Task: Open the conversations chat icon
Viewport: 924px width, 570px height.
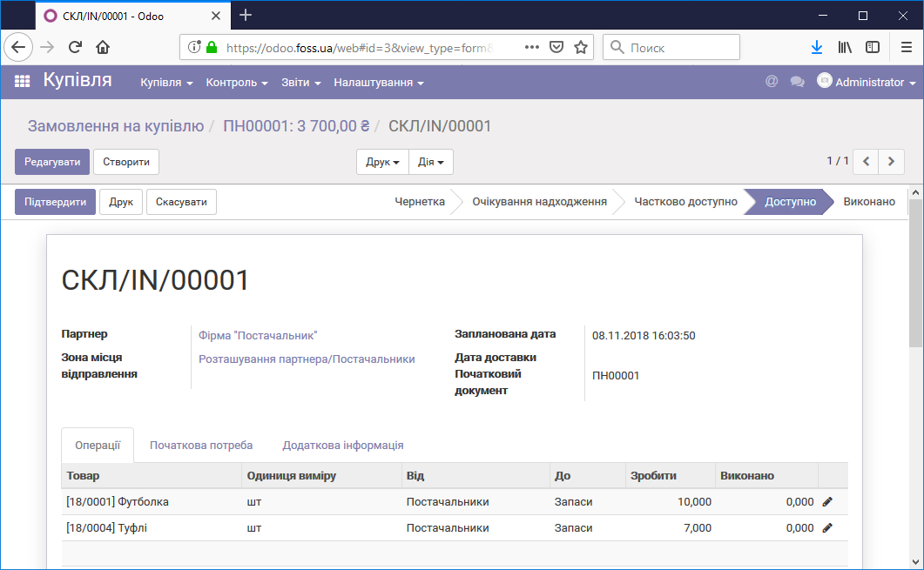Action: (798, 81)
